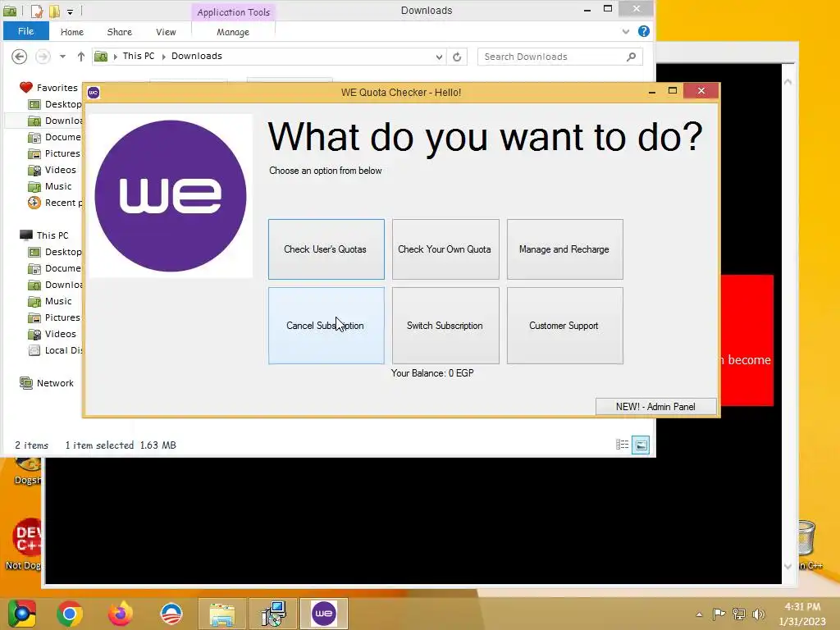The height and width of the screenshot is (630, 840).
Task: Open Explorer help question mark icon
Action: coord(644,31)
